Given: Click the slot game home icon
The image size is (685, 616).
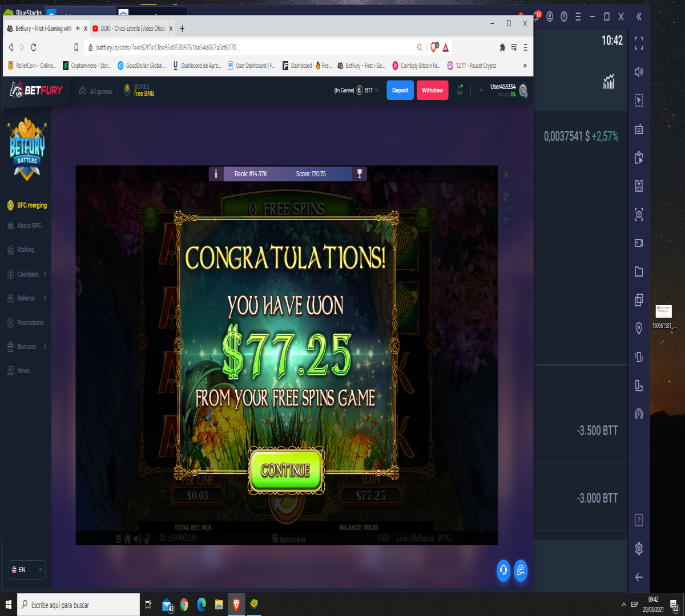Looking at the screenshot, I should 128,538.
